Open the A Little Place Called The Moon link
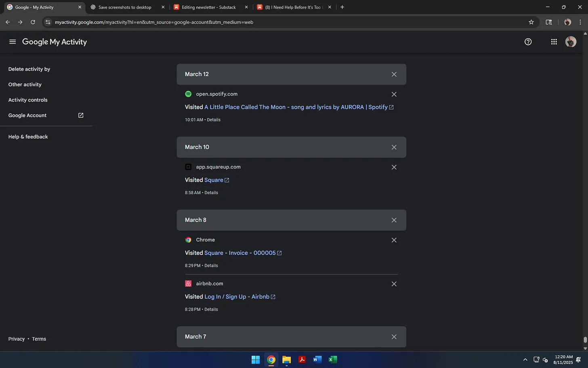This screenshot has width=588, height=368. (299, 107)
